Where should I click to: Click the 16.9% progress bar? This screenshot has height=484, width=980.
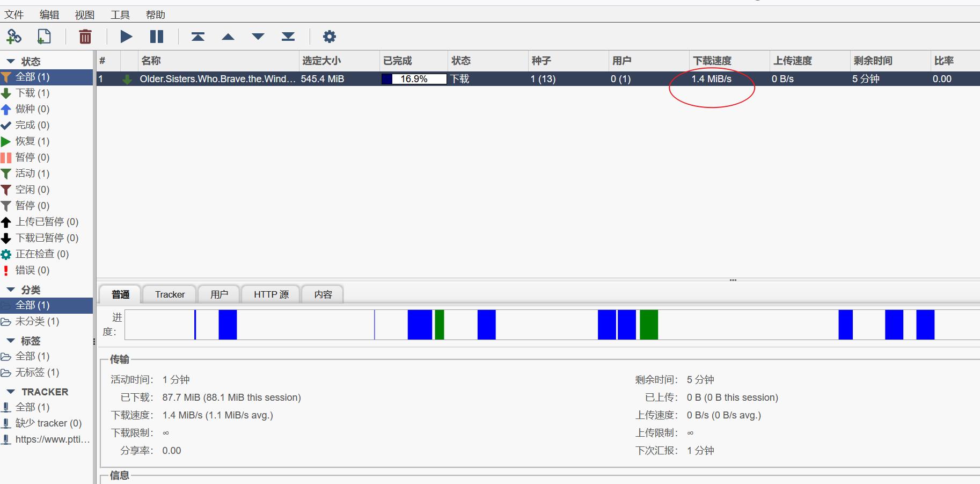(413, 78)
